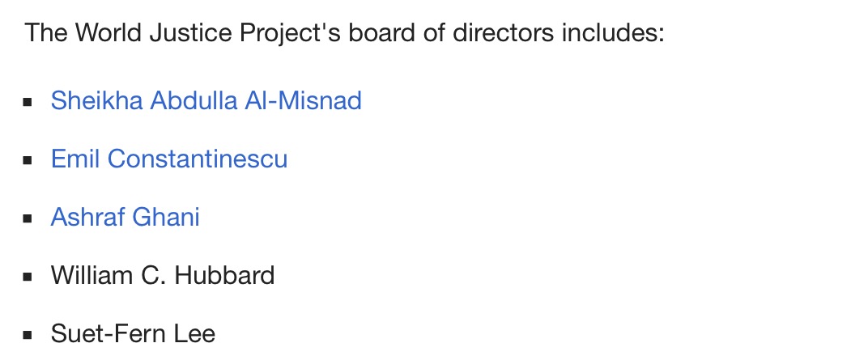The image size is (868, 360).
Task: Click the bullet beside Suet-Fern Lee
Action: click(28, 335)
